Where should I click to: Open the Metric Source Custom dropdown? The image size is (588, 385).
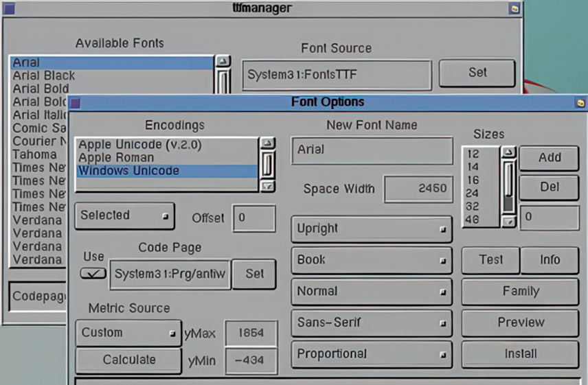pyautogui.click(x=128, y=333)
